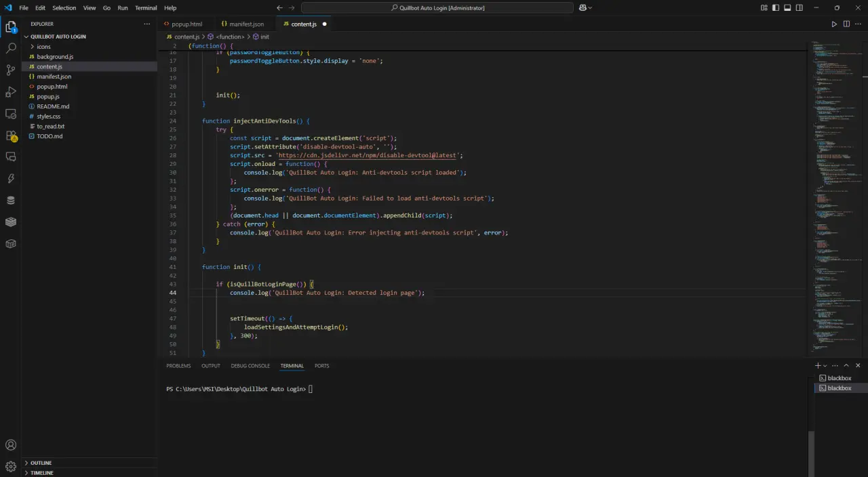This screenshot has width=868, height=477.
Task: Split the editor right
Action: click(x=846, y=24)
